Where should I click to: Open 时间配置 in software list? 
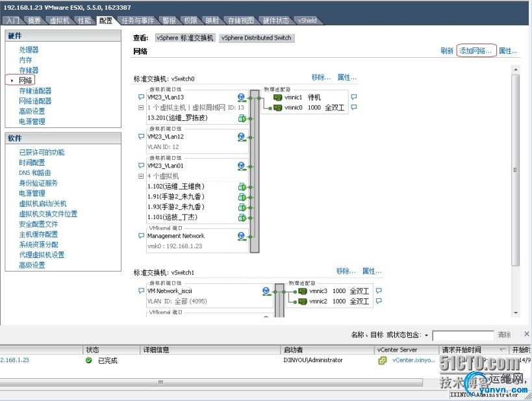pyautogui.click(x=32, y=162)
